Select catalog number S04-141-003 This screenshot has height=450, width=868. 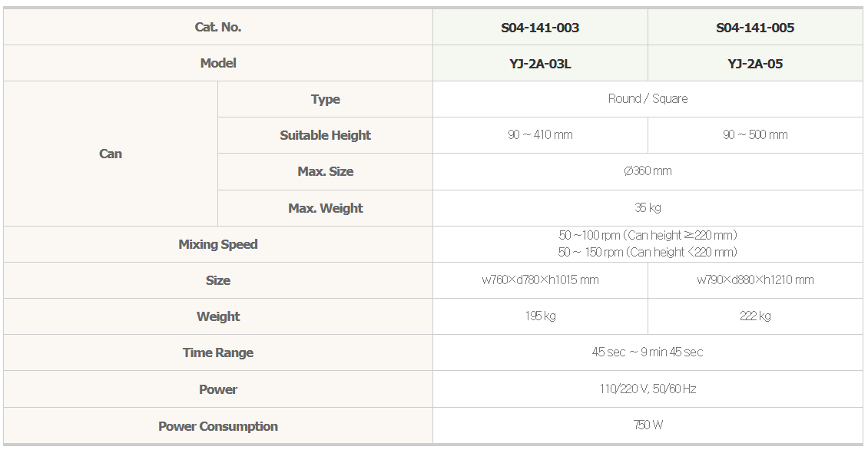540,28
